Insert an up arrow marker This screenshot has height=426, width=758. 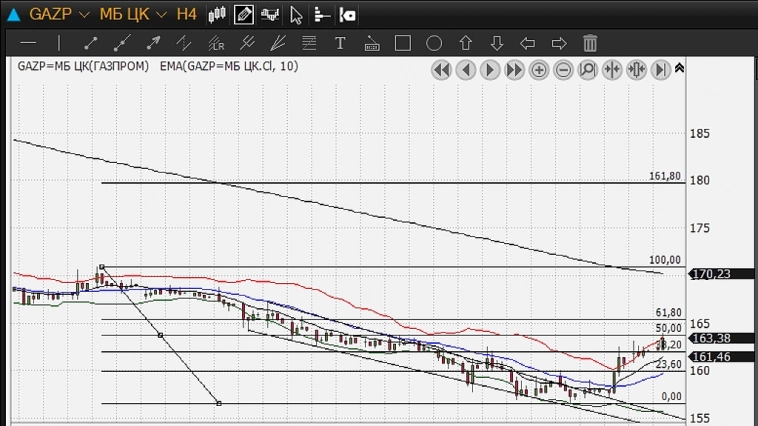(465, 43)
